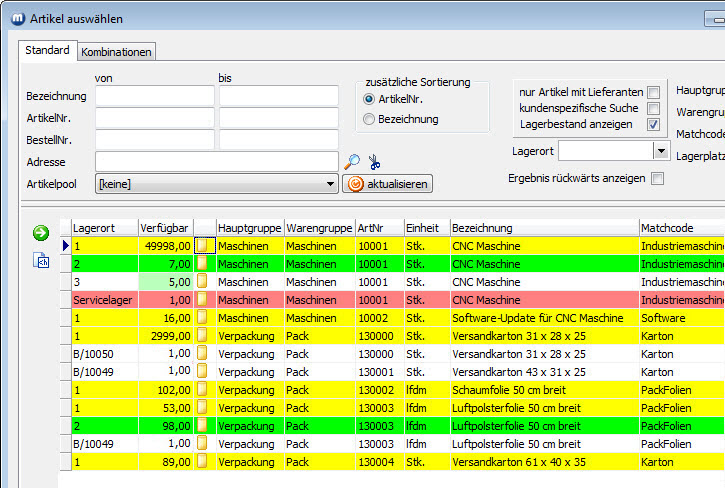Select the Bezeichnung sorting radio button
This screenshot has height=488, width=725.
[x=369, y=119]
